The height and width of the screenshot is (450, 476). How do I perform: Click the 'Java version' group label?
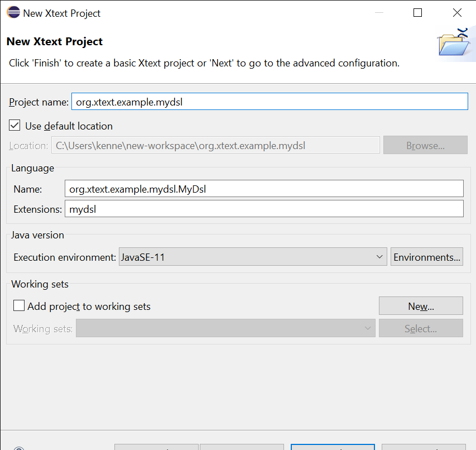coord(37,235)
